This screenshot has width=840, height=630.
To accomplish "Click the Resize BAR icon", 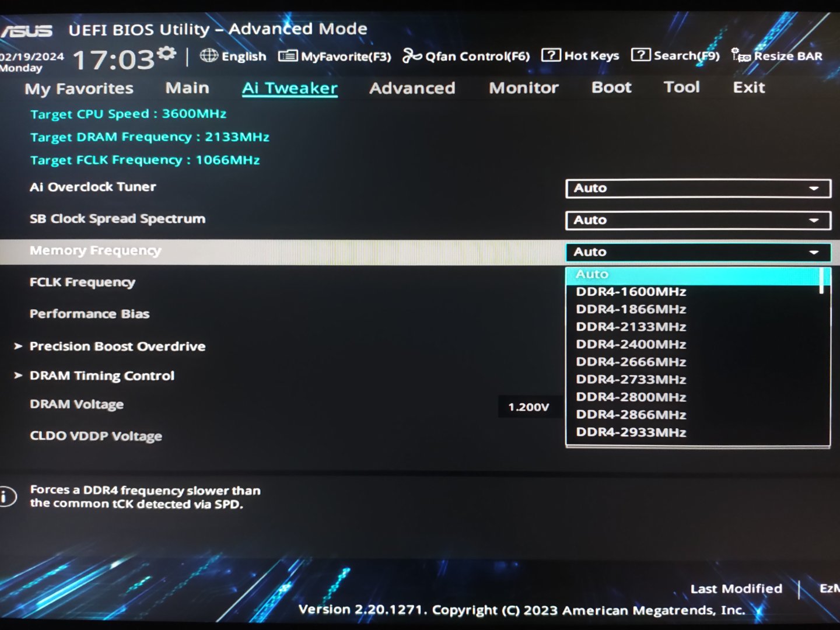I will tap(741, 55).
